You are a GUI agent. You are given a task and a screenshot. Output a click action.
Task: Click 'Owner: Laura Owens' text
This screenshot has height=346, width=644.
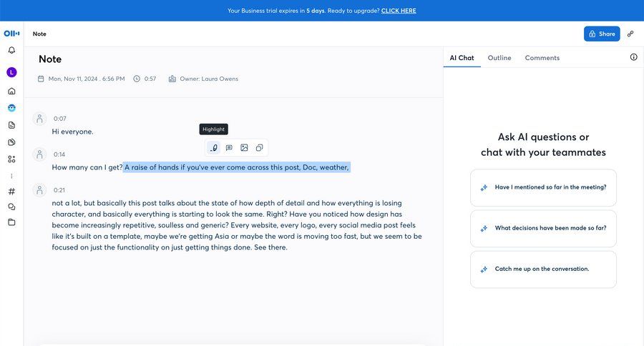tap(209, 79)
